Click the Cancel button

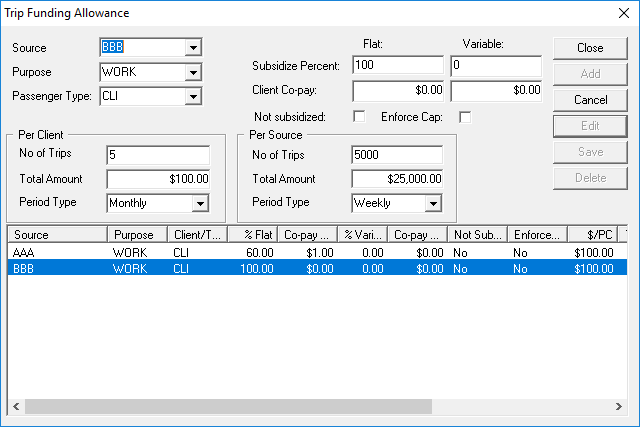click(x=590, y=100)
